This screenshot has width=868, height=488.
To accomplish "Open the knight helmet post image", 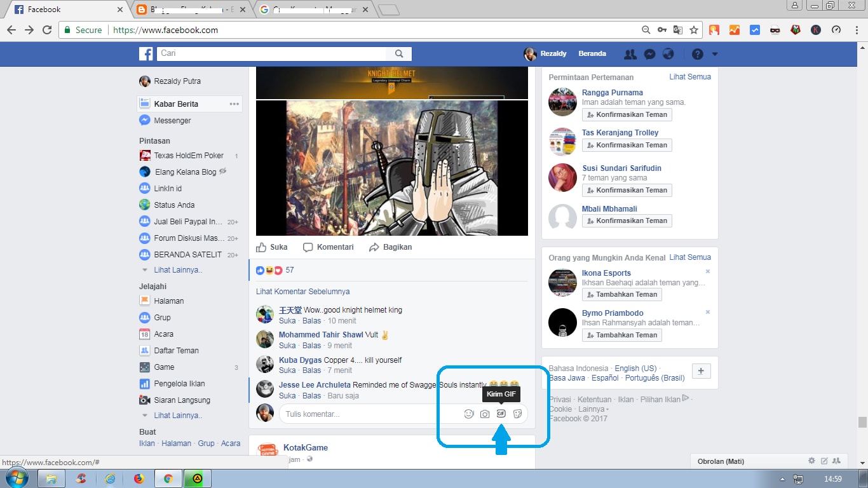I will coord(392,168).
